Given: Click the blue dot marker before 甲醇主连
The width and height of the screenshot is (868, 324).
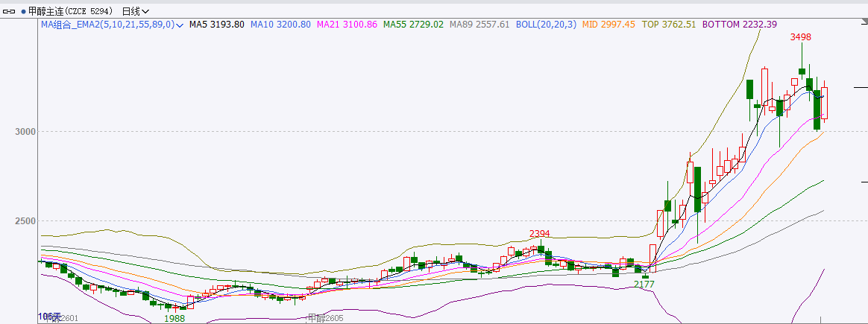Looking at the screenshot, I should [23, 11].
